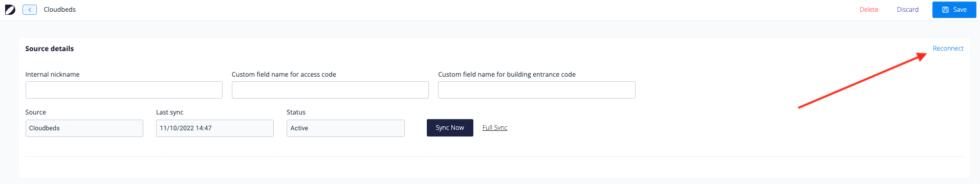Delete this Cloudbeds source
The image size is (980, 184).
[x=869, y=10]
